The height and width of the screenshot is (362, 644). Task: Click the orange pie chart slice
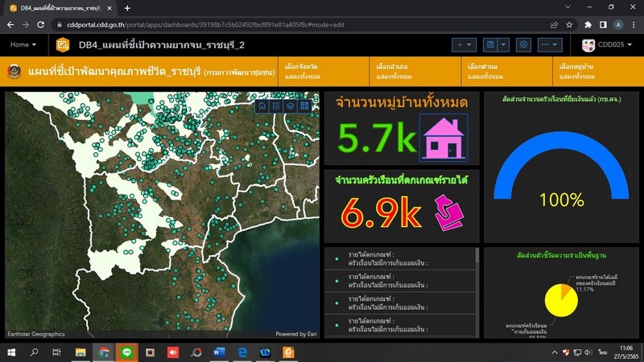click(x=567, y=290)
